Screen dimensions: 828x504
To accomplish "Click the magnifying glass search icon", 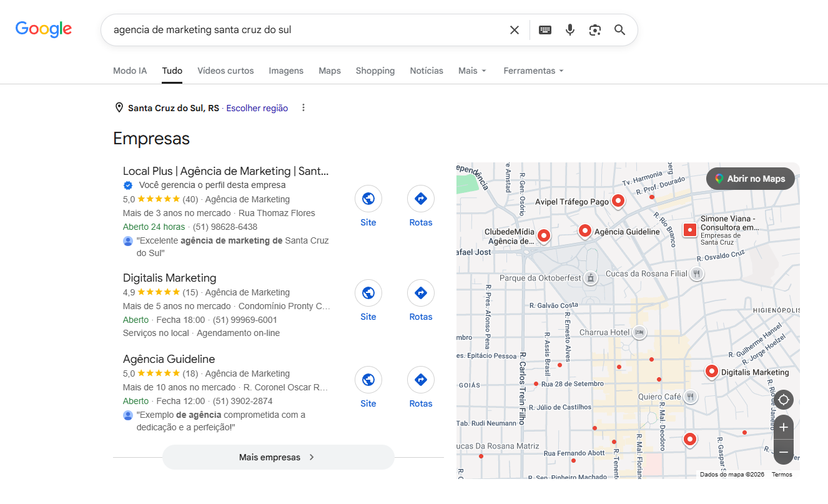I will (x=619, y=30).
